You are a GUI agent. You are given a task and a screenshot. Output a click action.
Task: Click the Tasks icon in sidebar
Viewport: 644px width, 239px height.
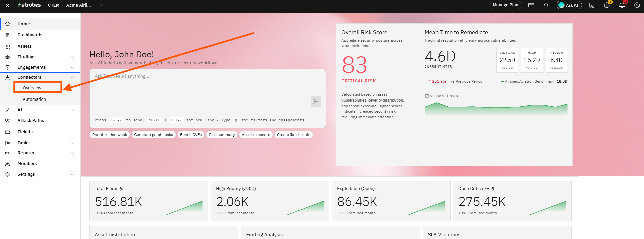point(8,143)
